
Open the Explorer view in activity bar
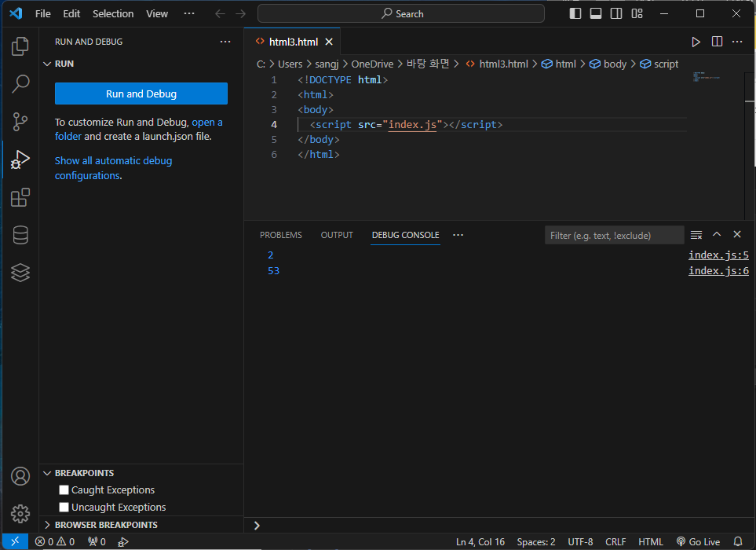tap(20, 46)
